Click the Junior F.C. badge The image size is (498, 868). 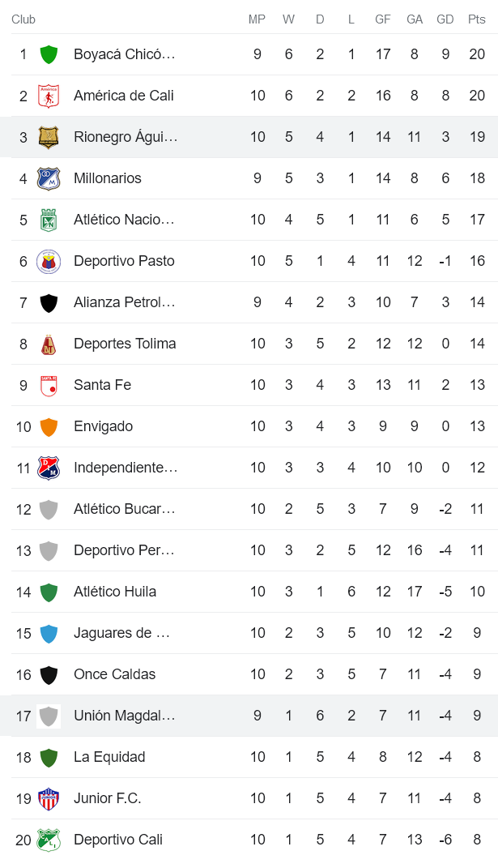49,798
